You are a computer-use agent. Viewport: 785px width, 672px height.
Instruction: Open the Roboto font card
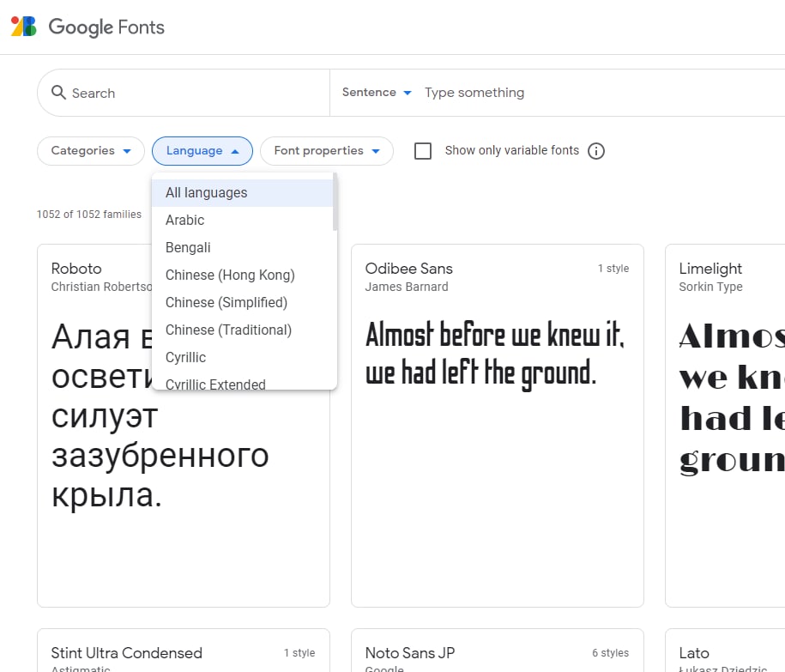pyautogui.click(x=184, y=426)
